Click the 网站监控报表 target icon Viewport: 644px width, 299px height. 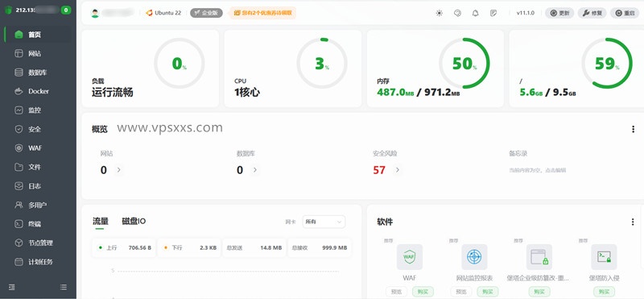pos(474,256)
